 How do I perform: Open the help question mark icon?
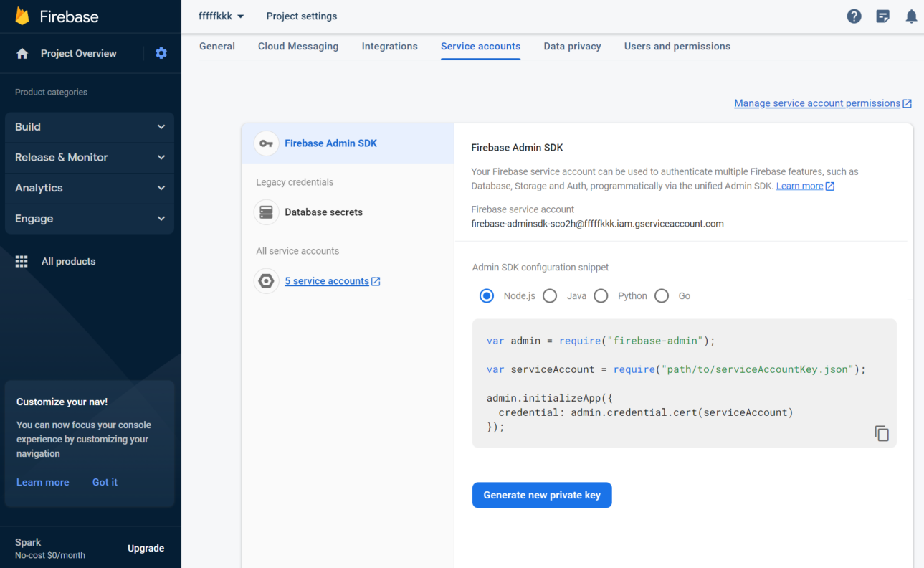tap(854, 16)
